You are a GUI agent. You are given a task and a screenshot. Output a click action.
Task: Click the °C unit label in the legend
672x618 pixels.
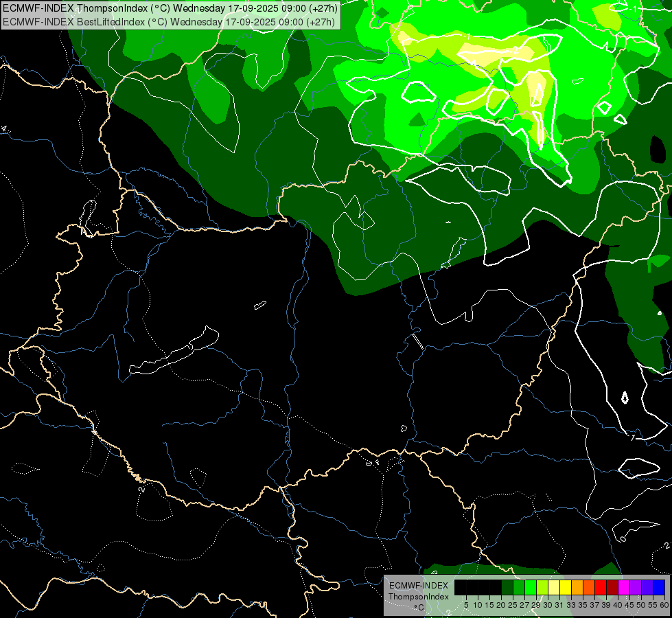pos(419,608)
